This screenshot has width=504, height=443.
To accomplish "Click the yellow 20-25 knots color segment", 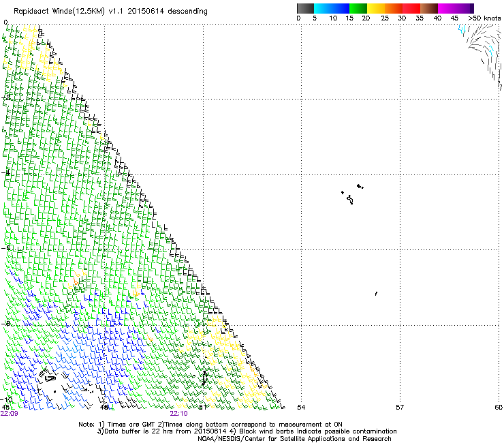I will pos(376,8).
